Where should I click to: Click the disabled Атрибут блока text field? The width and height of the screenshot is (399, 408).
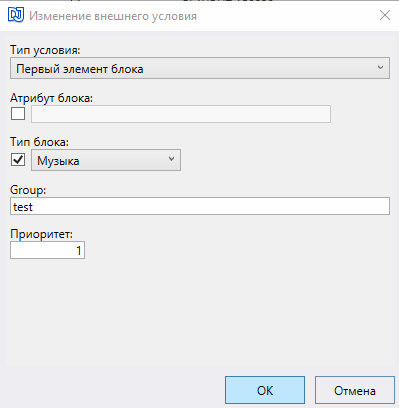(x=181, y=114)
